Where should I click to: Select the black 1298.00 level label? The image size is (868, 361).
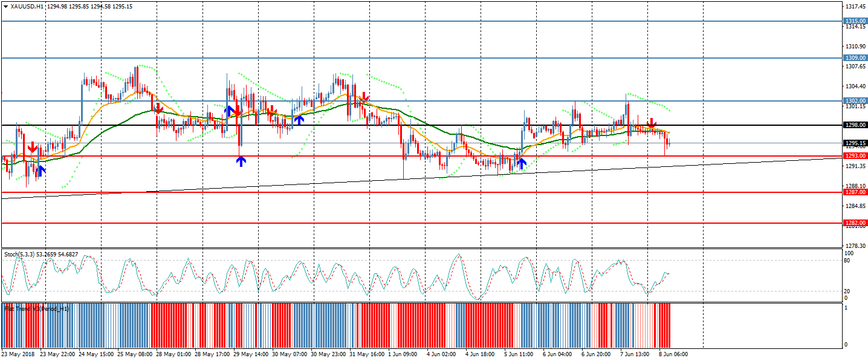point(855,125)
